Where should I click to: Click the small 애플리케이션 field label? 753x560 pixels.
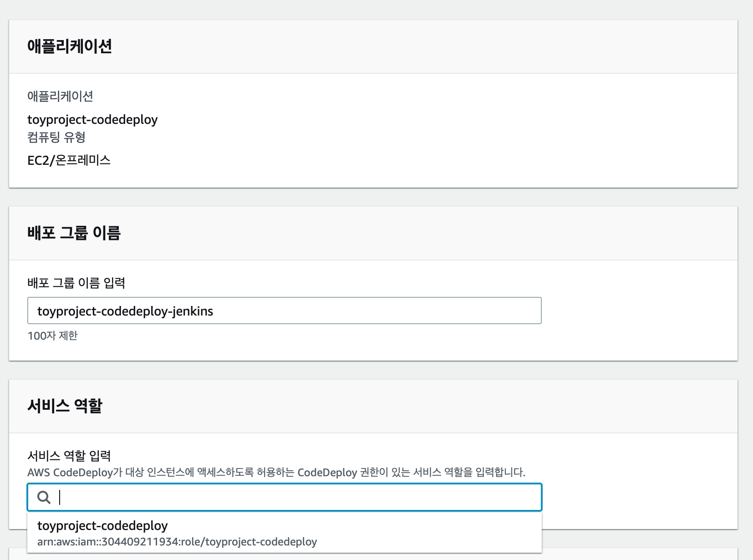[60, 96]
